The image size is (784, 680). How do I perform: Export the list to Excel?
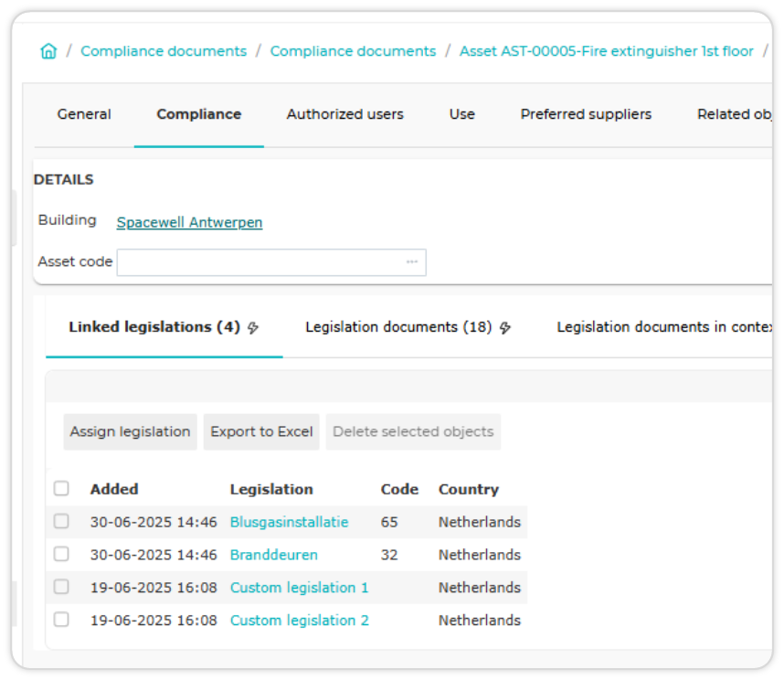[x=261, y=432]
